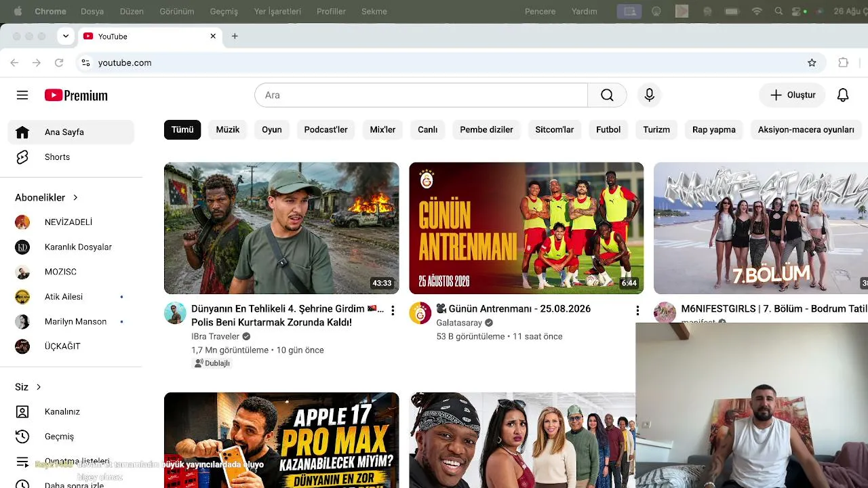The width and height of the screenshot is (868, 488).
Task: Open a new Chrome tab
Action: (x=235, y=37)
